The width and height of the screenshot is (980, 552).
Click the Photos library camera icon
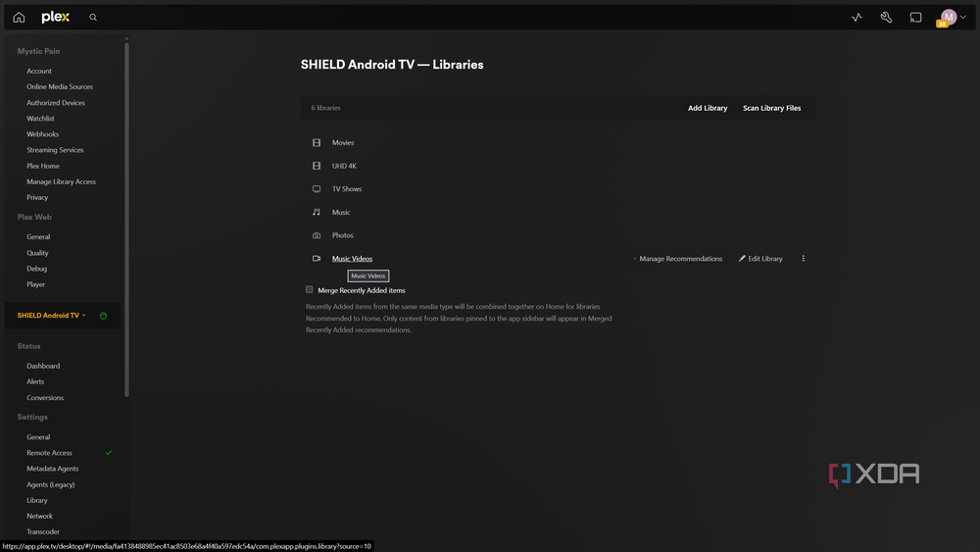pos(317,235)
